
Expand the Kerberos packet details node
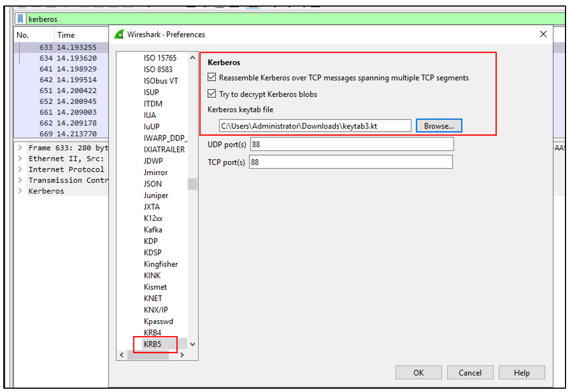tap(20, 191)
